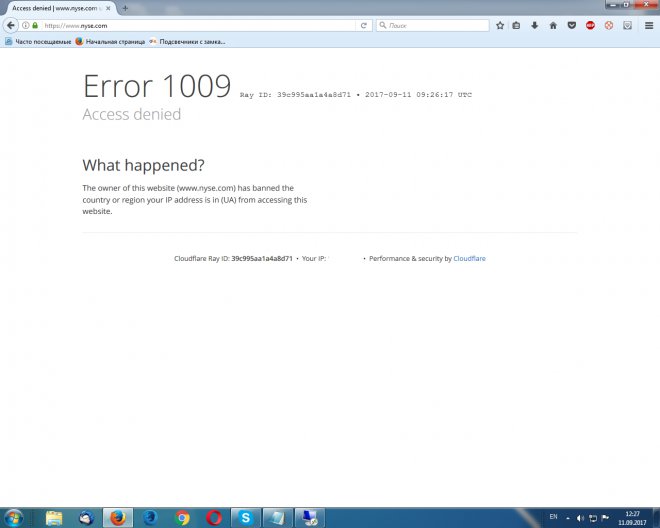Image resolution: width=660 pixels, height=528 pixels.
Task: Click the https://www.nyse.com address bar
Action: tap(200, 25)
